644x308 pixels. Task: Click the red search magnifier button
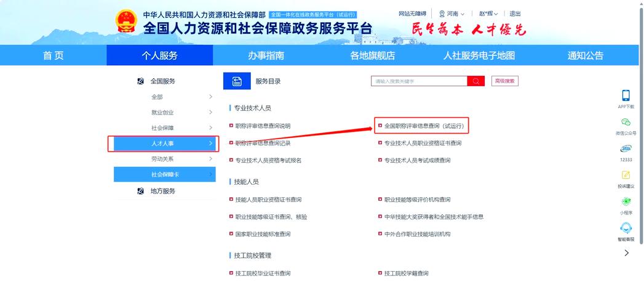[475, 81]
